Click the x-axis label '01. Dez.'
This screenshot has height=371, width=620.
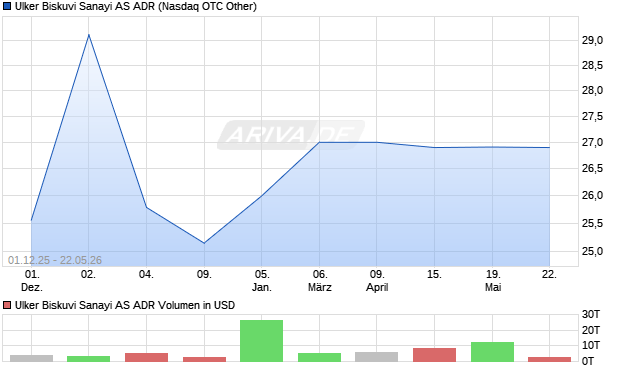pos(32,280)
